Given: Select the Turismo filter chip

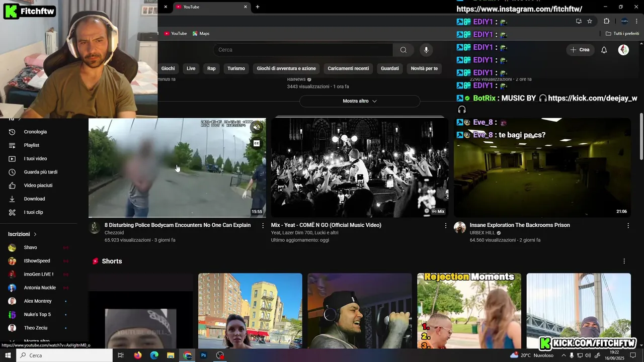Looking at the screenshot, I should click(236, 68).
